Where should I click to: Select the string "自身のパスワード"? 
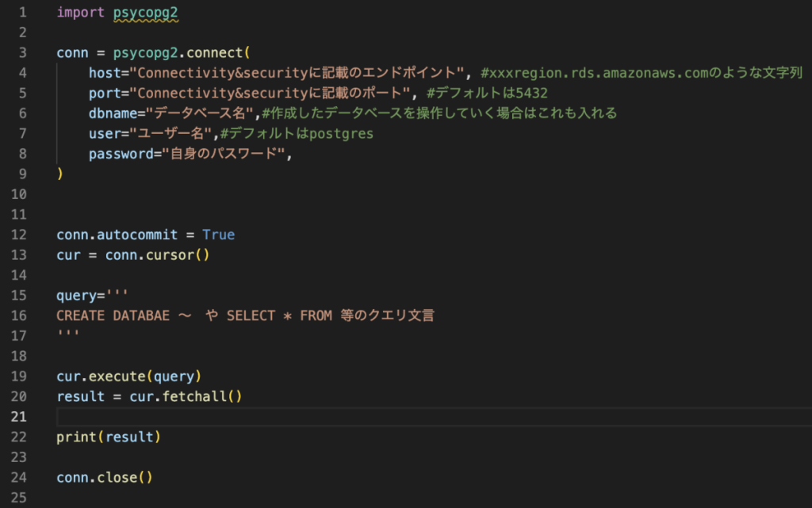click(x=224, y=154)
